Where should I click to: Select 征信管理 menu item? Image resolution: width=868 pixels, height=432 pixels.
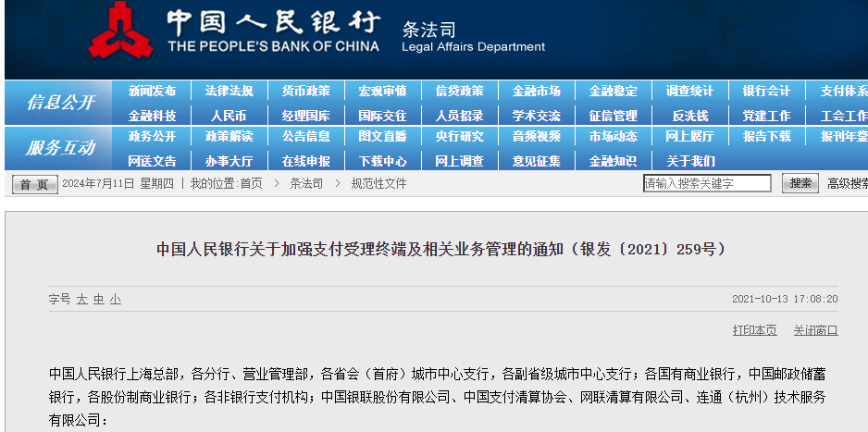613,116
